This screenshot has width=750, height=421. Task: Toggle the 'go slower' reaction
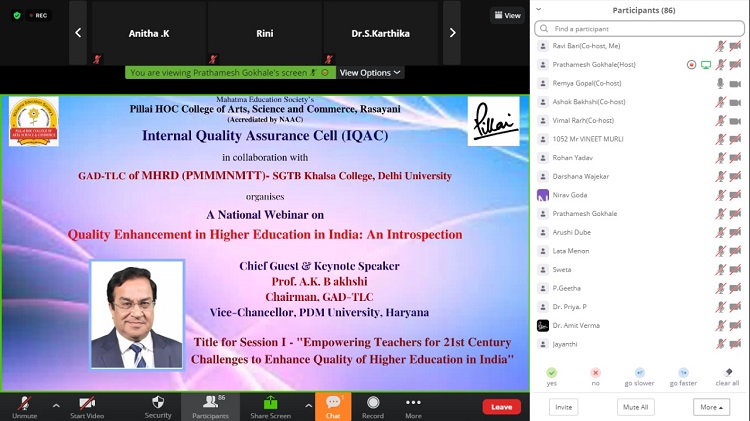click(x=639, y=373)
